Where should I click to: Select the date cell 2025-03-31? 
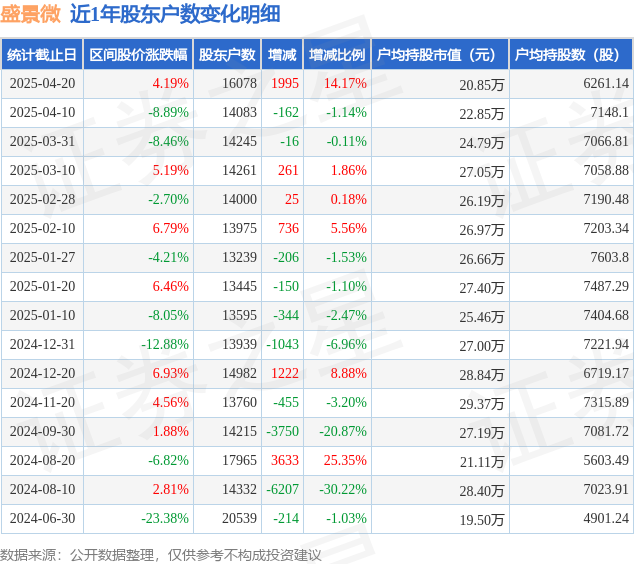[x=42, y=142]
